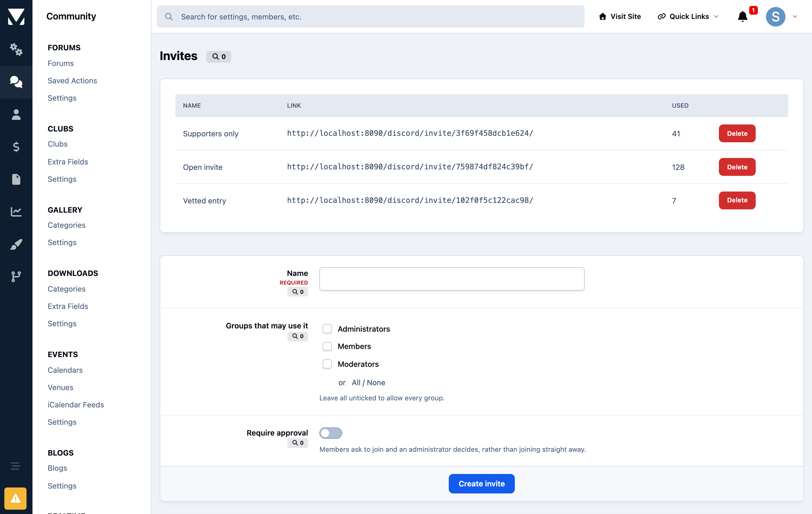Select All groups link

pyautogui.click(x=356, y=383)
